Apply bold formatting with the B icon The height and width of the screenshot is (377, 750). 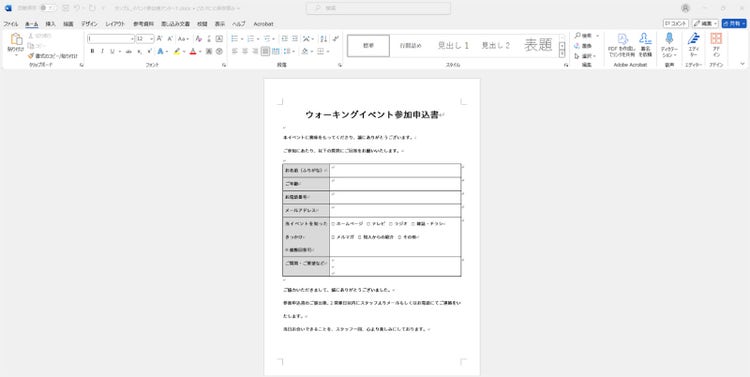point(92,51)
